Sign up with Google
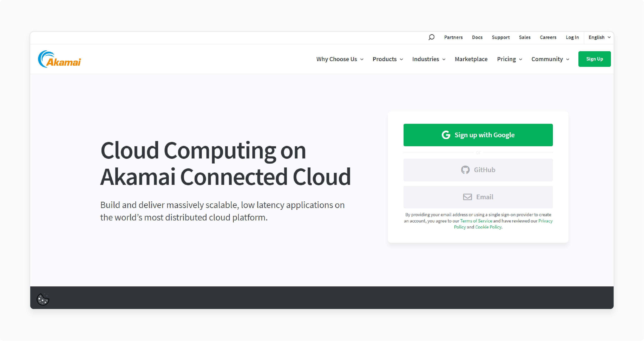The width and height of the screenshot is (644, 341). (x=478, y=135)
